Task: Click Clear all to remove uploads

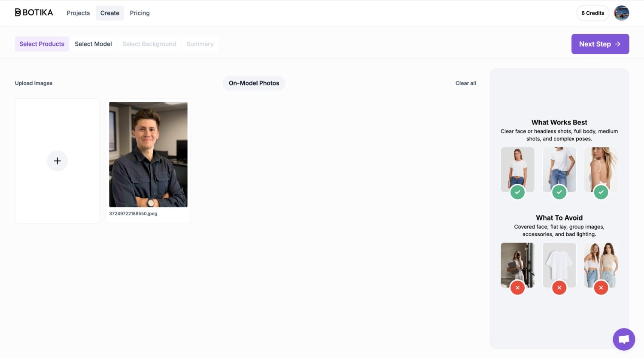Action: [x=465, y=83]
